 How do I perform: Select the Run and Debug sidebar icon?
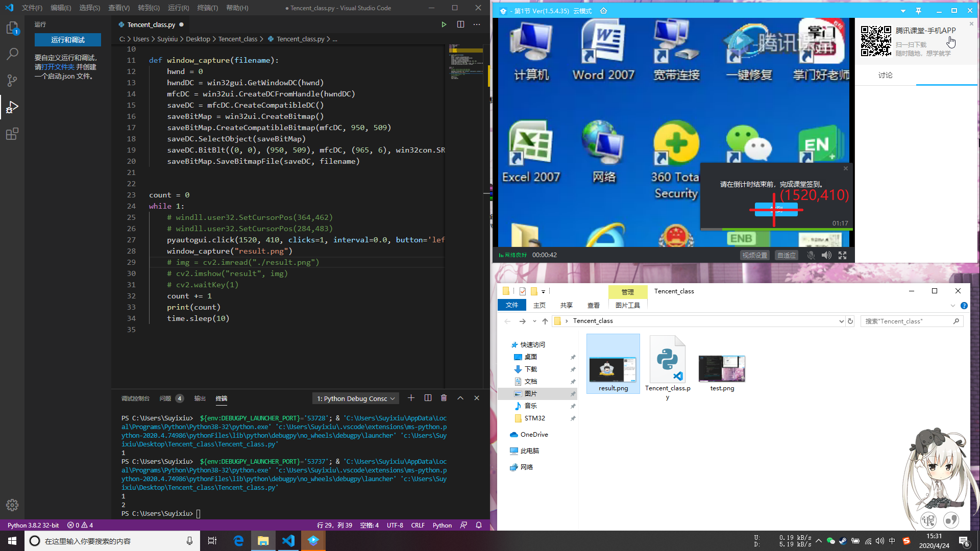pos(12,107)
